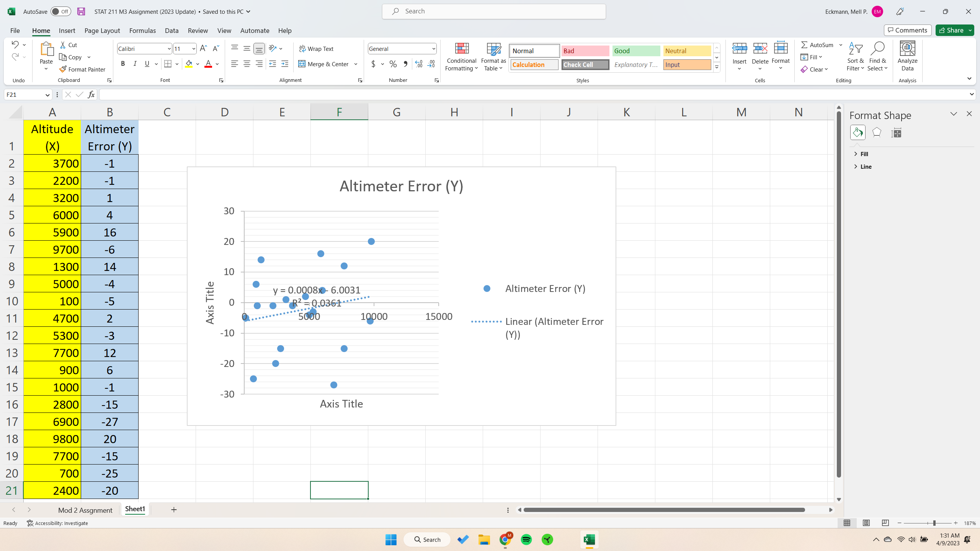The height and width of the screenshot is (551, 980).
Task: Toggle italic formatting
Action: pyautogui.click(x=135, y=64)
